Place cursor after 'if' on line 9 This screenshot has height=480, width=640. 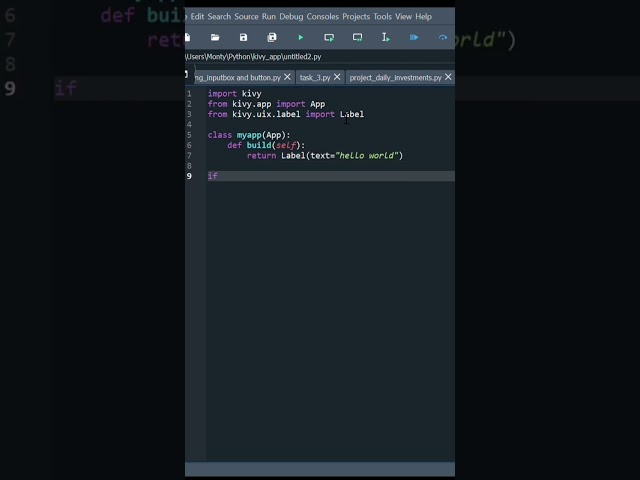tap(218, 176)
